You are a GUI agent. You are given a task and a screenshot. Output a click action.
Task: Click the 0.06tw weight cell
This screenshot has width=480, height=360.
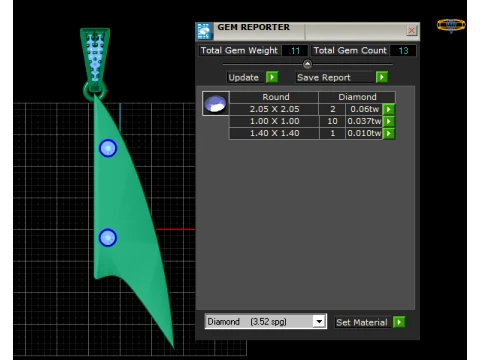coord(364,109)
